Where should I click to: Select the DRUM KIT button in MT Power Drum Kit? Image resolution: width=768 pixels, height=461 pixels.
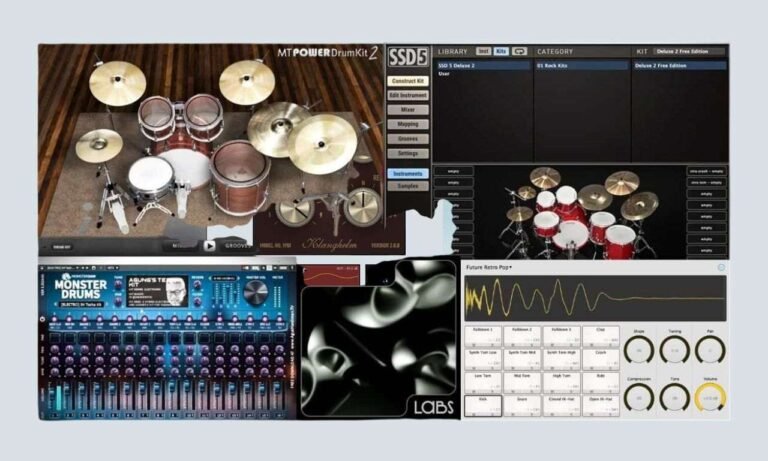[x=62, y=247]
